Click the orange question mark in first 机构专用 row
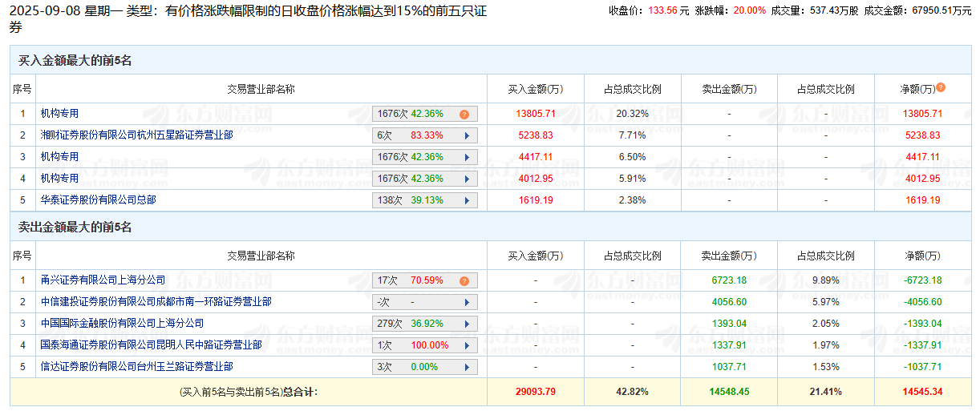Viewport: 980px width, 411px height. 464,115
